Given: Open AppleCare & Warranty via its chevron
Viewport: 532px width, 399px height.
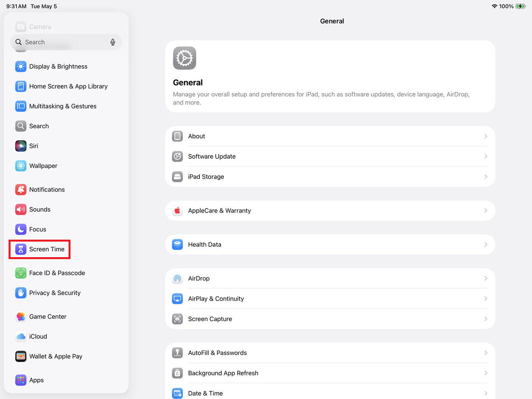Looking at the screenshot, I should coord(486,211).
